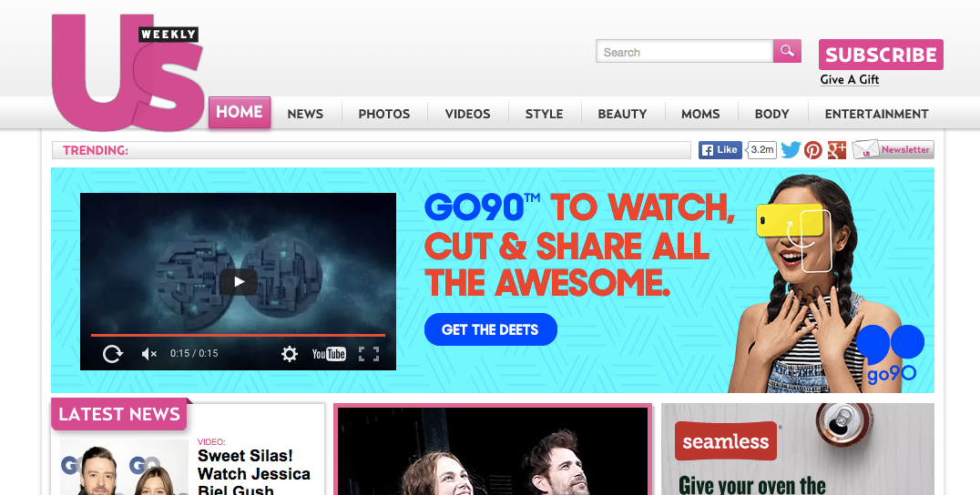This screenshot has height=495, width=980.
Task: Open video settings gear icon
Action: click(290, 354)
